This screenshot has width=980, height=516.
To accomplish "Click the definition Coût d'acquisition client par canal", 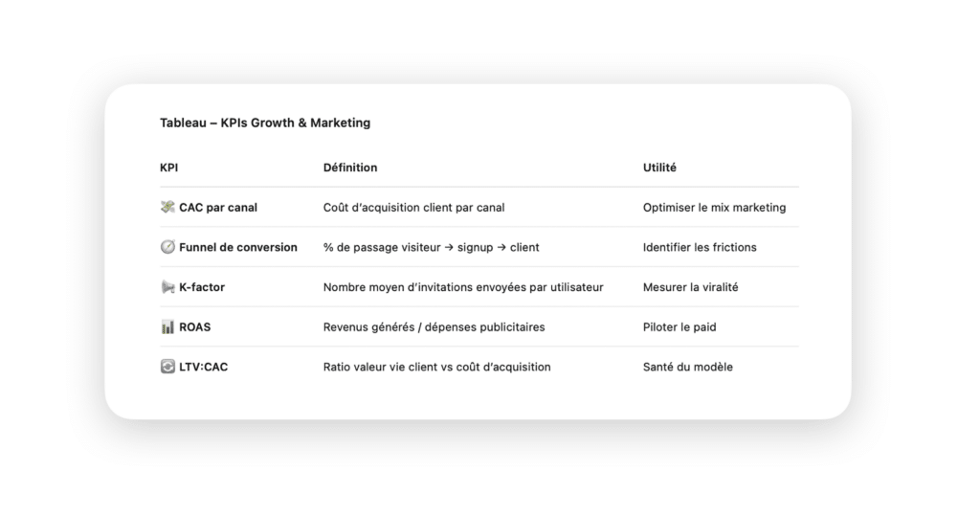I will pos(413,207).
